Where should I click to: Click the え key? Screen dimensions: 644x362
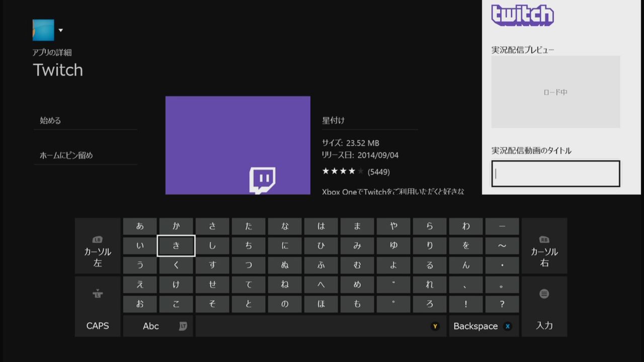(x=140, y=285)
